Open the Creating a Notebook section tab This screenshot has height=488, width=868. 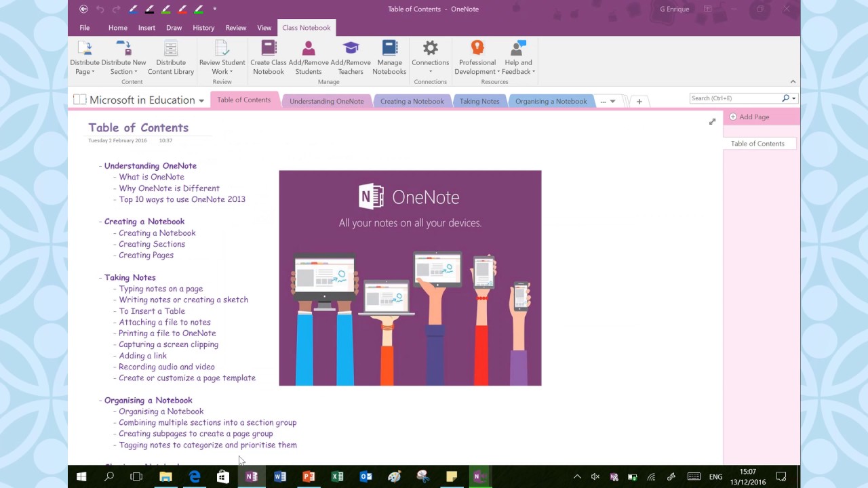pos(412,102)
